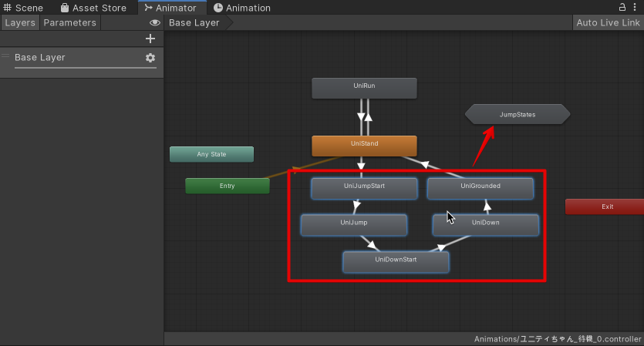Click the Asset Store bag icon
Screen dimensions: 644x346
[65, 8]
